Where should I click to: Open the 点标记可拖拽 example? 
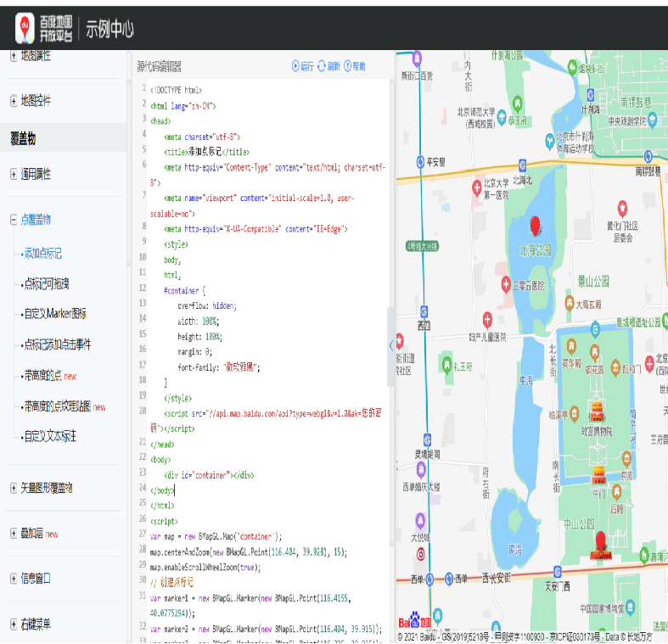coord(46,284)
